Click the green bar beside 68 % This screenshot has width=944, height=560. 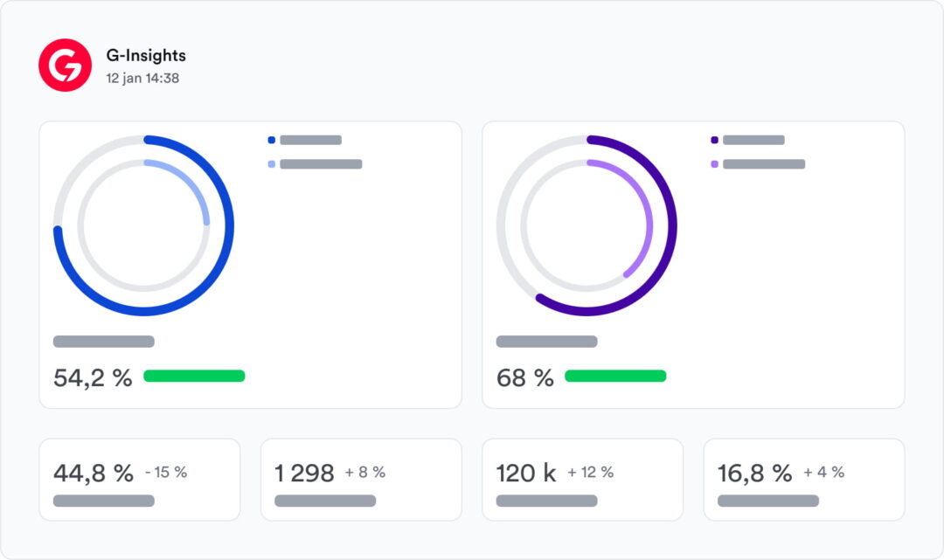click(x=615, y=376)
